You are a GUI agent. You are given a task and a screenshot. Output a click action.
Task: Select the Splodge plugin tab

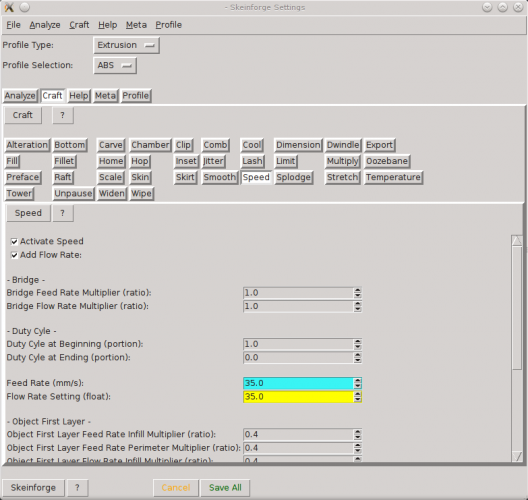294,177
